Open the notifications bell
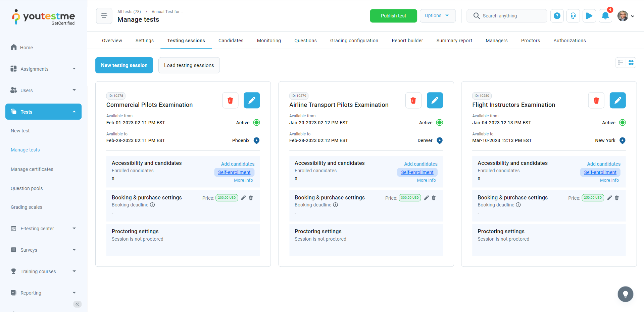 pos(605,16)
